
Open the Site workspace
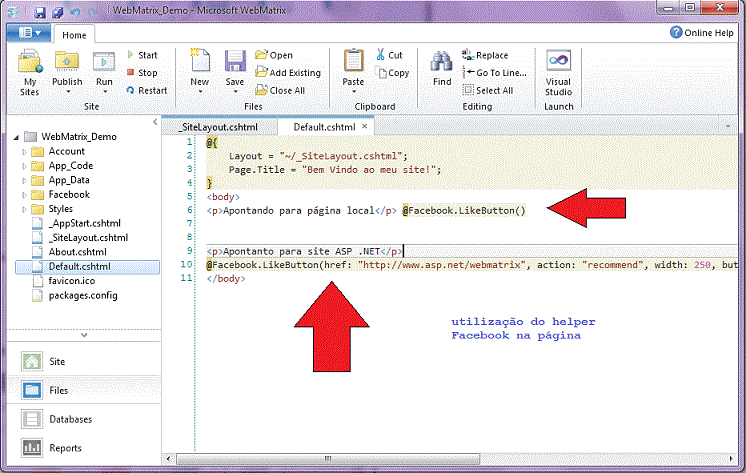click(84, 362)
